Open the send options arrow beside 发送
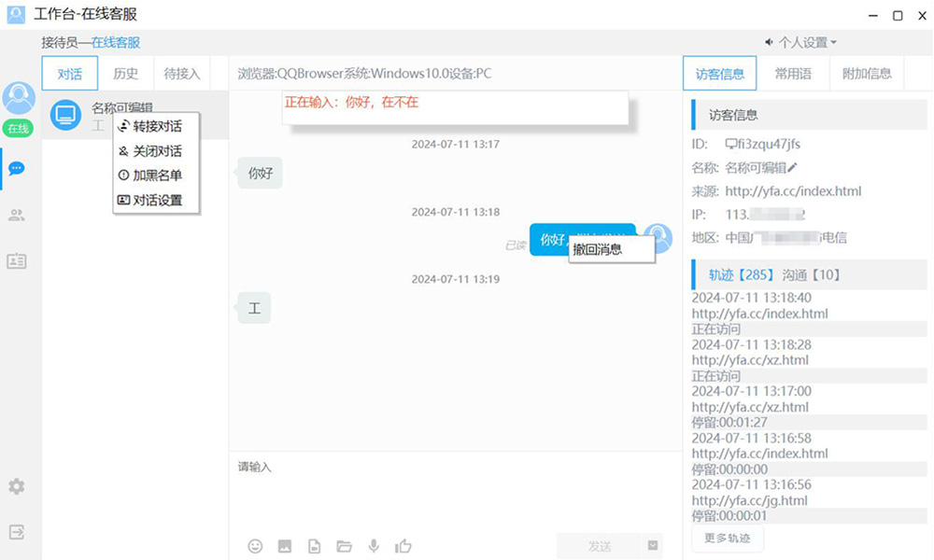The width and height of the screenshot is (934, 560). click(653, 546)
